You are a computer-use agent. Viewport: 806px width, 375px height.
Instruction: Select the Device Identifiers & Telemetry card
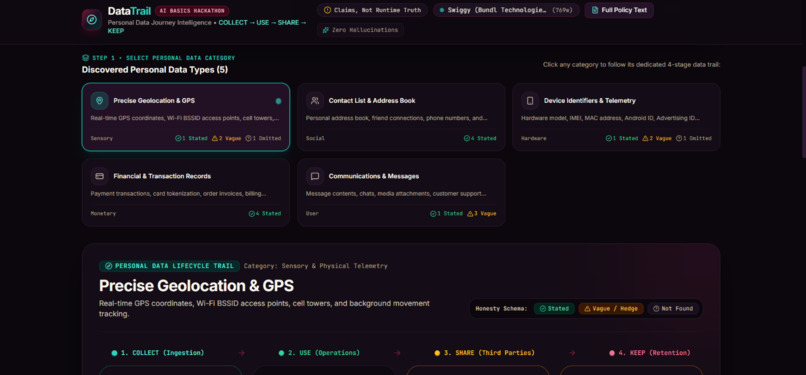coord(616,117)
